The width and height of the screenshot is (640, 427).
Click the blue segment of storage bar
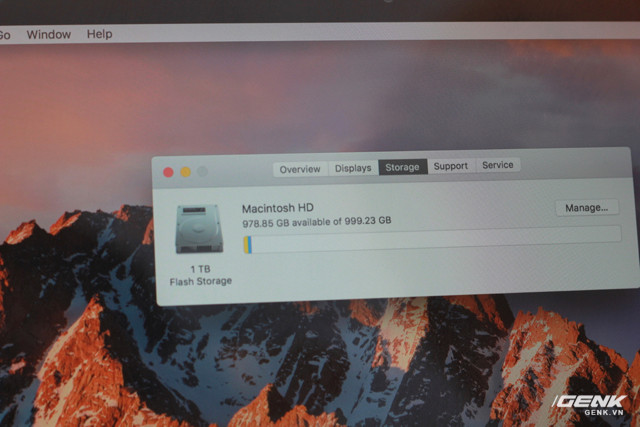click(x=249, y=245)
